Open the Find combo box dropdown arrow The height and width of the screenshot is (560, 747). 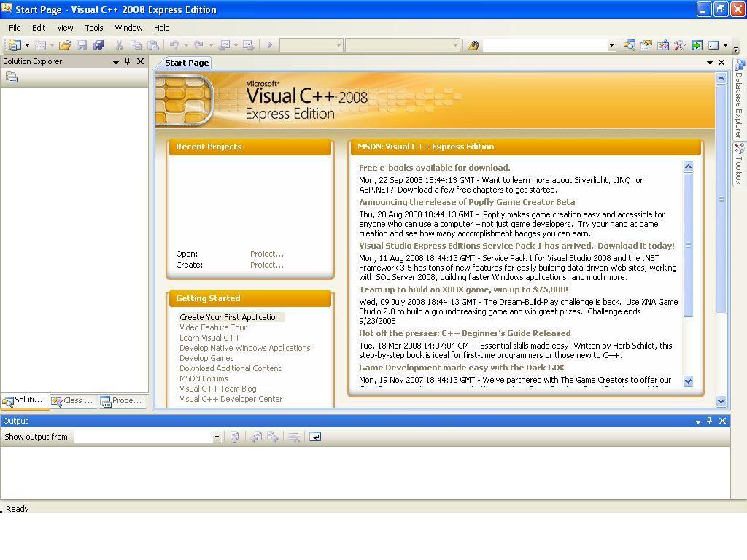point(611,46)
